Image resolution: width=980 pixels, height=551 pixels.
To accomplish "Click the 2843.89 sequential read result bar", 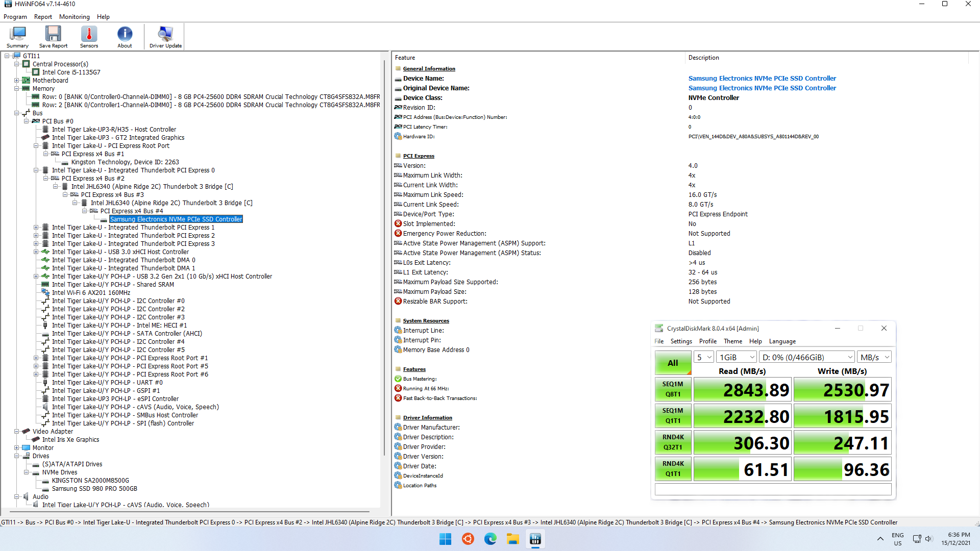I will [742, 390].
